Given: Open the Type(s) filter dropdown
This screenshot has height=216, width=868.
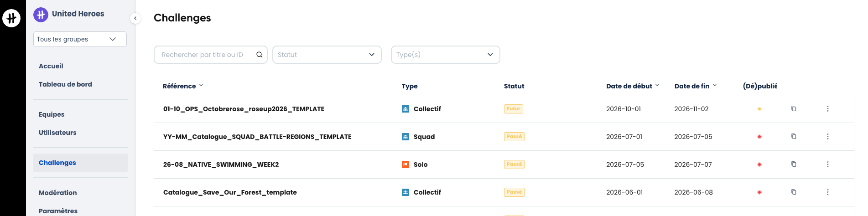Looking at the screenshot, I should tap(446, 55).
